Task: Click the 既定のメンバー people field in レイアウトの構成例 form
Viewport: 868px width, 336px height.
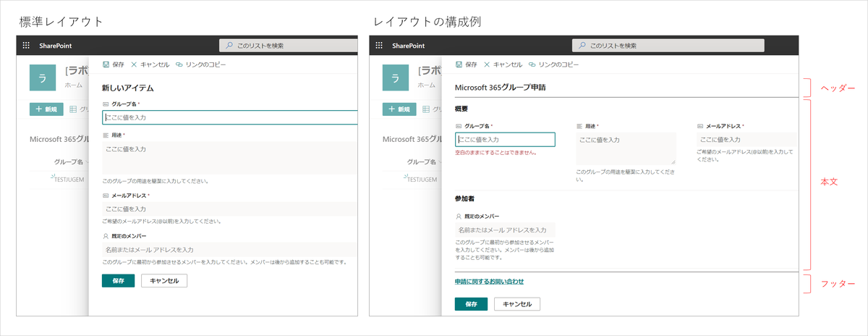Action: (x=505, y=230)
